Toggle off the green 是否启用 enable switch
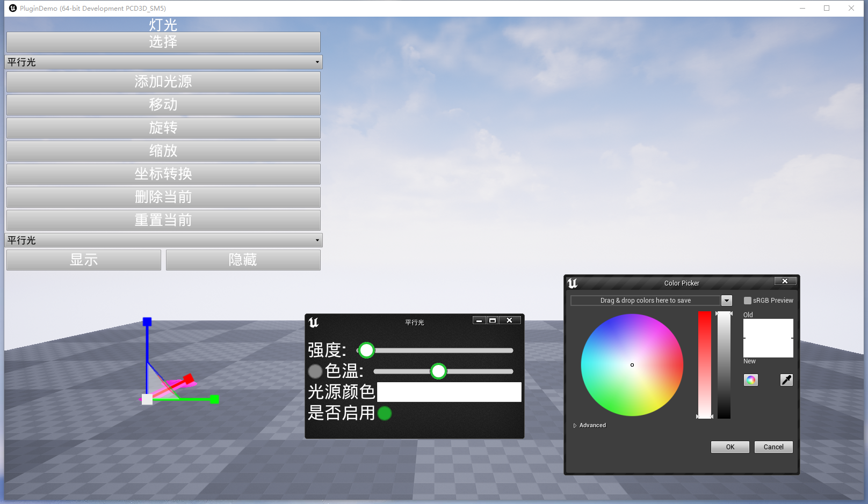 click(385, 414)
